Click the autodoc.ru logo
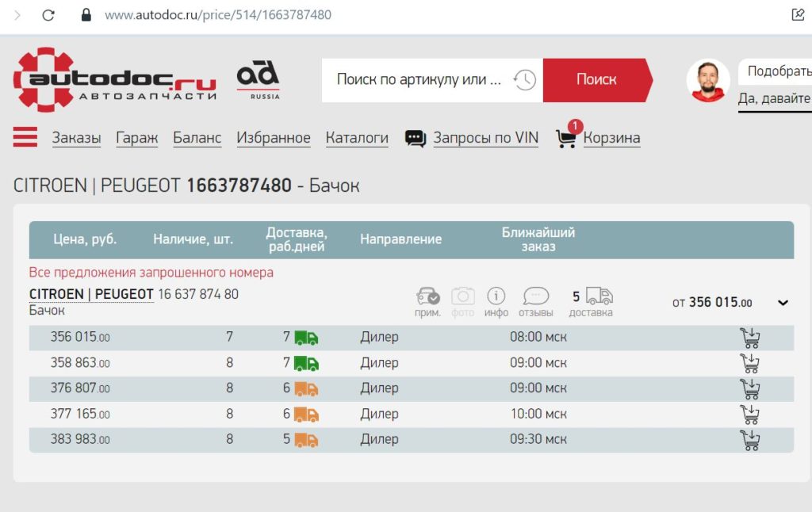The height and width of the screenshot is (512, 812). pyautogui.click(x=114, y=79)
